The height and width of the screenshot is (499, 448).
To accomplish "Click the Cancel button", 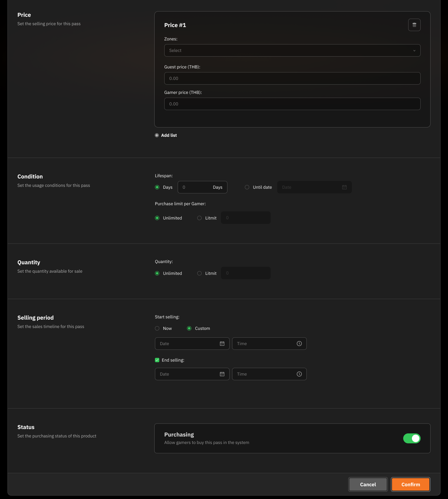I will coord(368,484).
